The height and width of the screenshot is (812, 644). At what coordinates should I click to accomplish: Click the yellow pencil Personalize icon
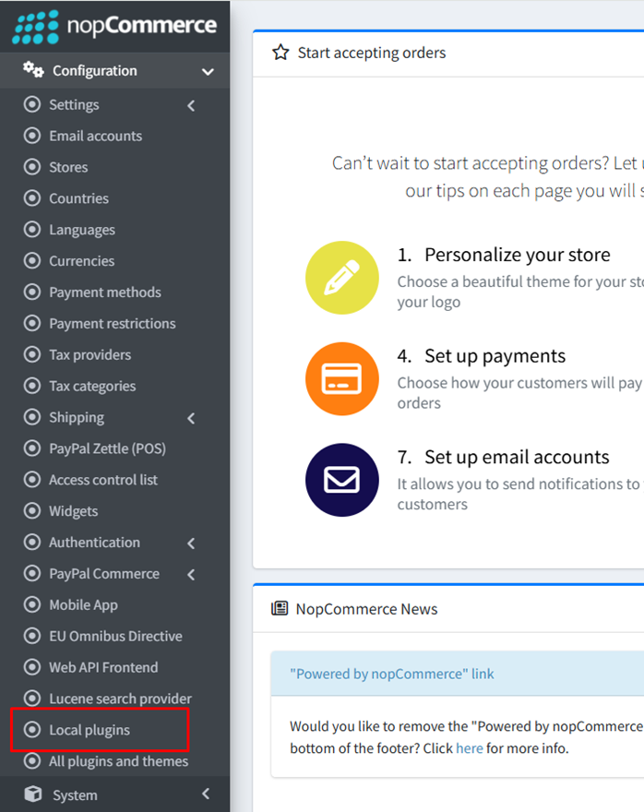341,278
